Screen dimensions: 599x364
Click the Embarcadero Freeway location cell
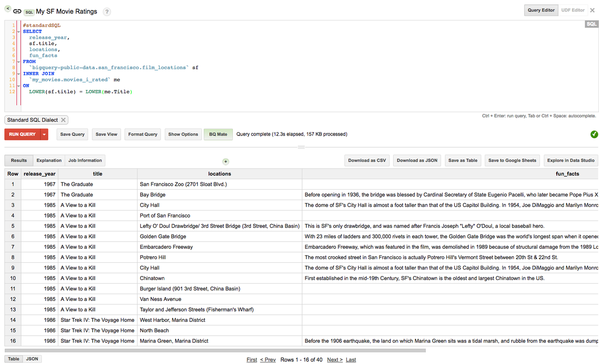[219, 247]
